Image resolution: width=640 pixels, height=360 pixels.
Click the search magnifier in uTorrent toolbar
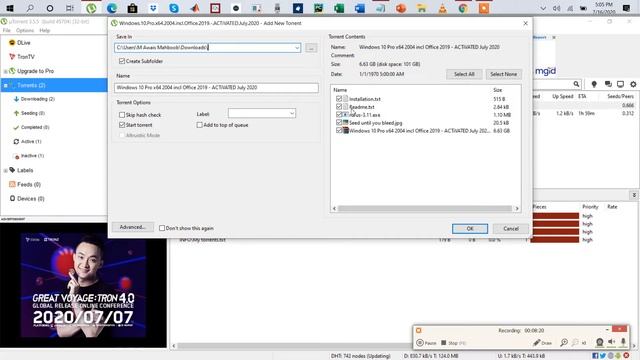[576, 84]
